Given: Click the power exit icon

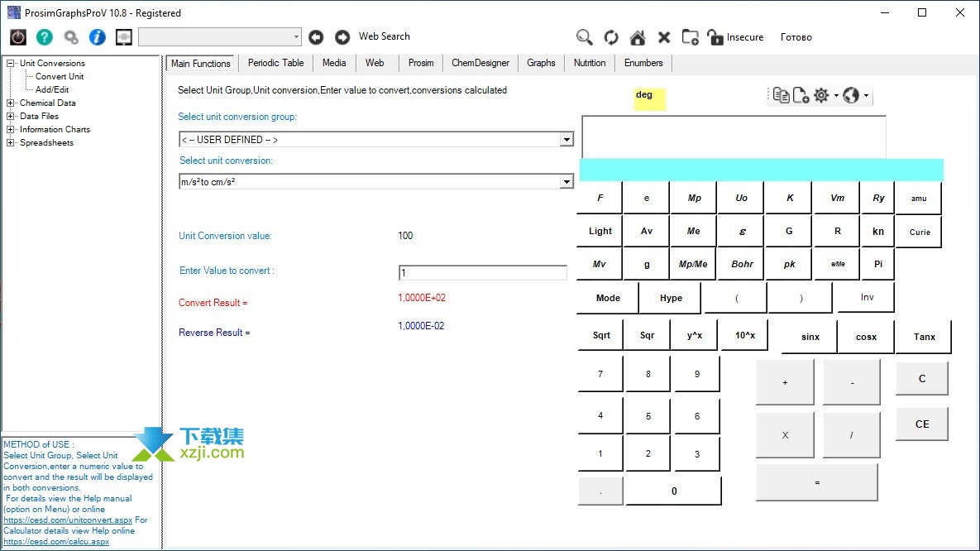Looking at the screenshot, I should click(x=18, y=37).
